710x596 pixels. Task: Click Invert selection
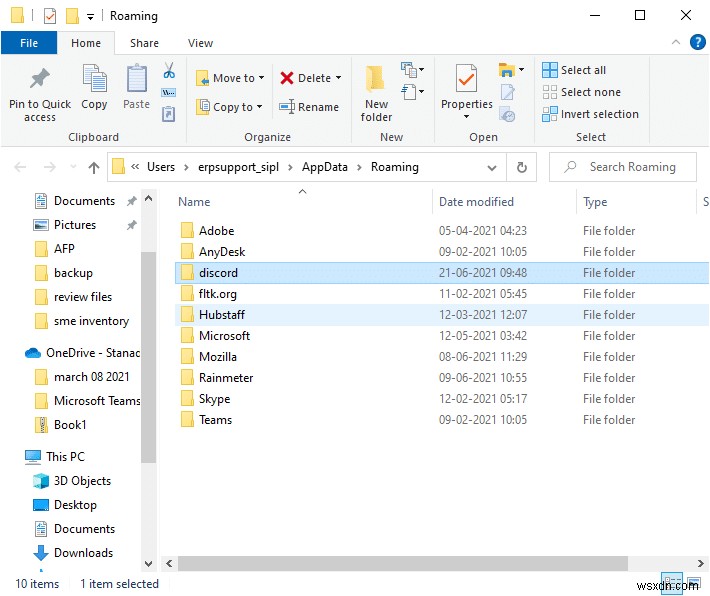point(590,114)
